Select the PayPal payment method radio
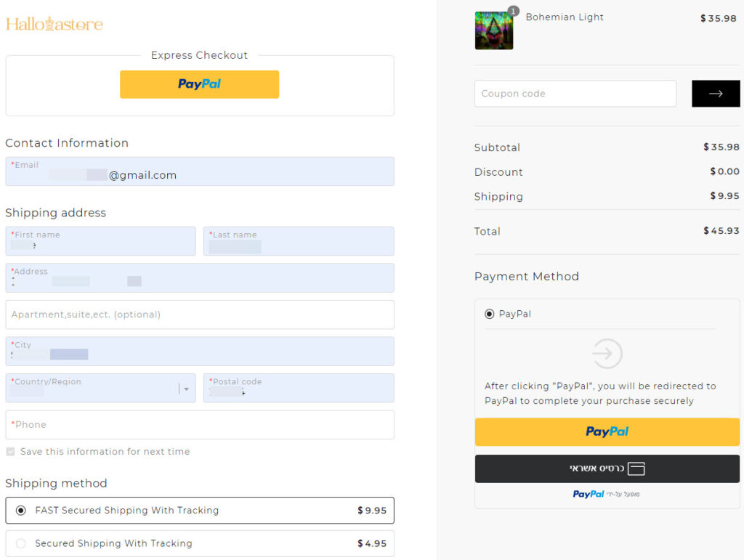The height and width of the screenshot is (560, 744). pyautogui.click(x=489, y=314)
